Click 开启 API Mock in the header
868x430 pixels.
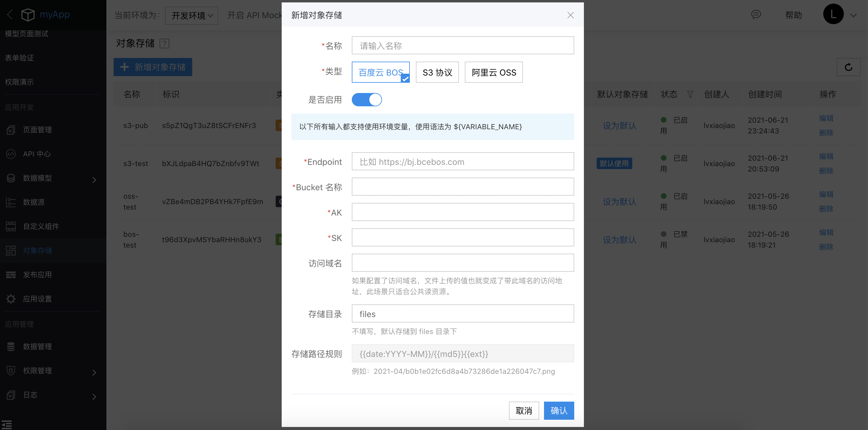pyautogui.click(x=254, y=15)
